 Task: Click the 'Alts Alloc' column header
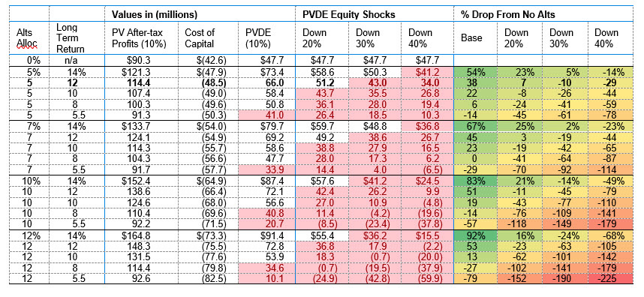click(25, 38)
